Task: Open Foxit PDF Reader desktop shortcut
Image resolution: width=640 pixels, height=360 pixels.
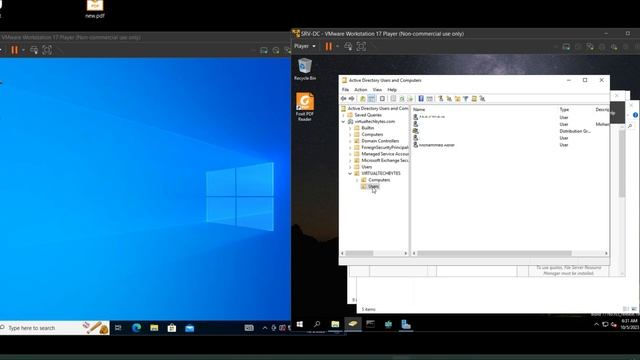Action: pyautogui.click(x=305, y=107)
